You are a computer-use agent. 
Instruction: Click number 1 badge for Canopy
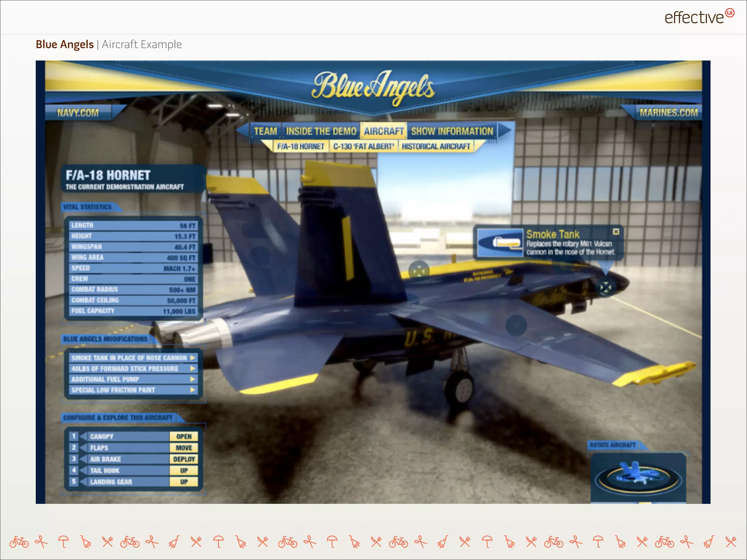74,436
